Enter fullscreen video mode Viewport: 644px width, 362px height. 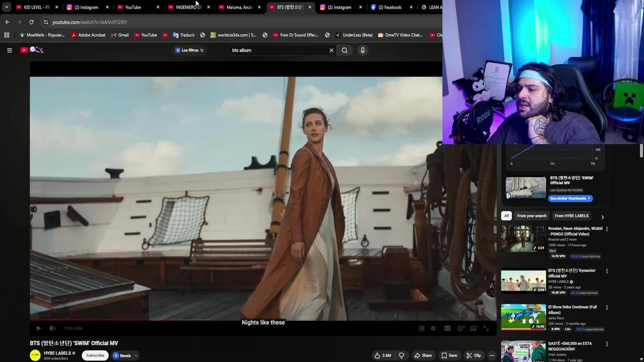tap(487, 328)
